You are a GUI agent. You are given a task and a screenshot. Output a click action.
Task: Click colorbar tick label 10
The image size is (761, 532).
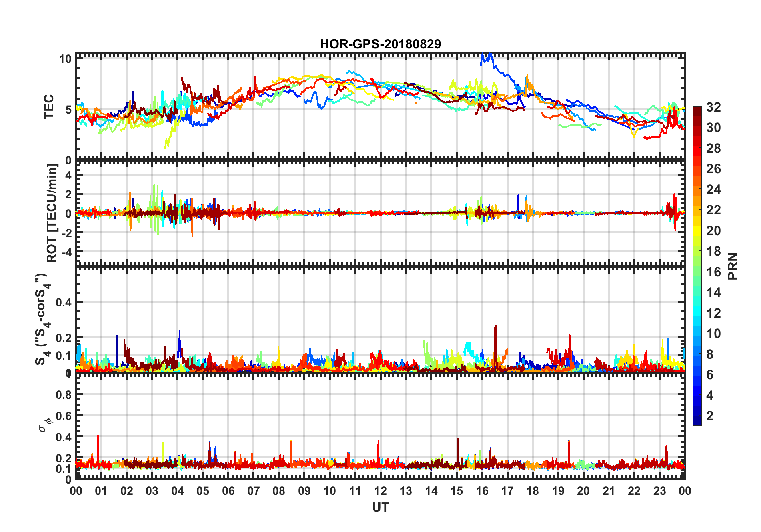pyautogui.click(x=713, y=334)
